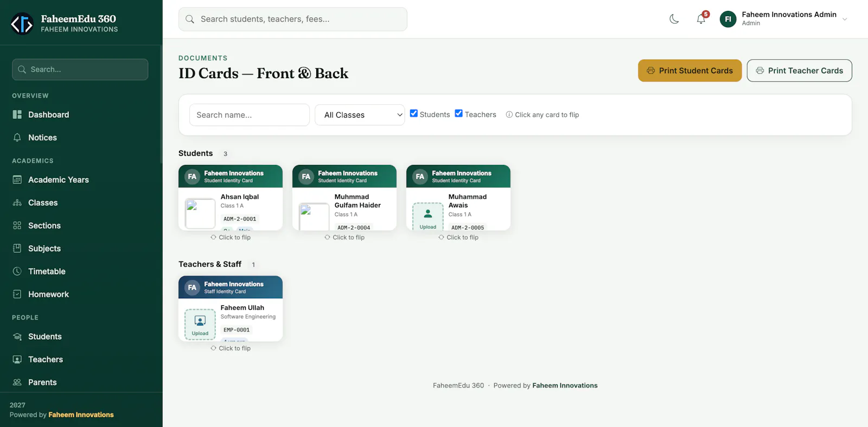Click the Dashboard sidebar icon
868x427 pixels.
(17, 114)
